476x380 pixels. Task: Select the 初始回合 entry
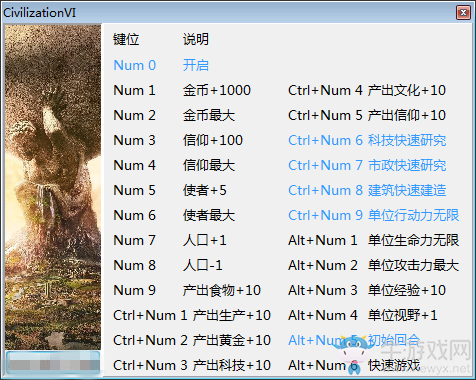(x=394, y=340)
